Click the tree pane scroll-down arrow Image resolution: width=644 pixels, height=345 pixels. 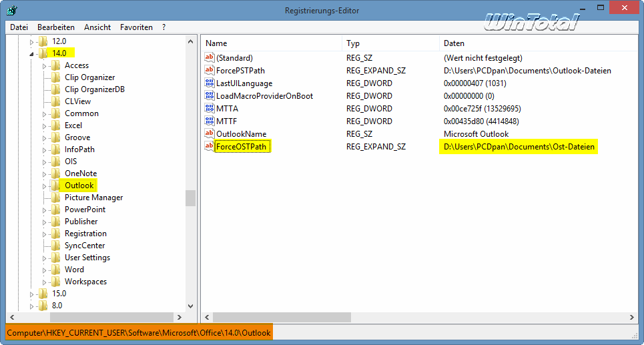click(190, 306)
